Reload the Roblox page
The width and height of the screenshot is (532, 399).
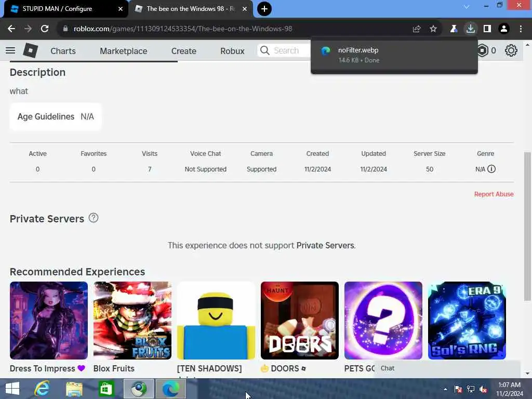coord(45,29)
